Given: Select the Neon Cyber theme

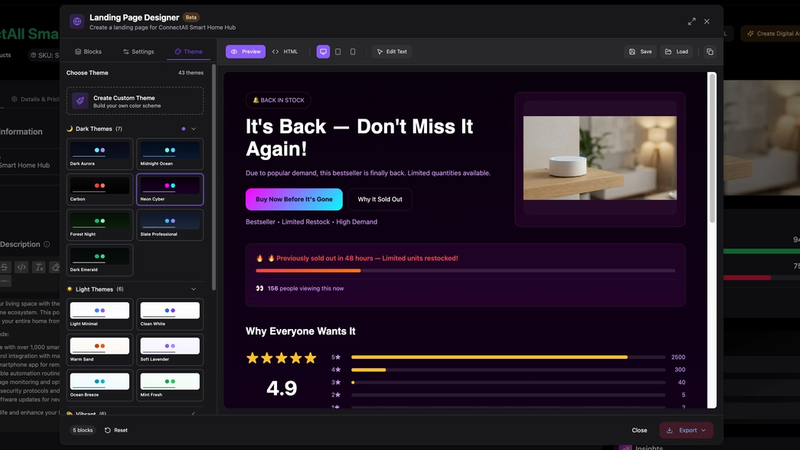Looking at the screenshot, I should coord(170,189).
